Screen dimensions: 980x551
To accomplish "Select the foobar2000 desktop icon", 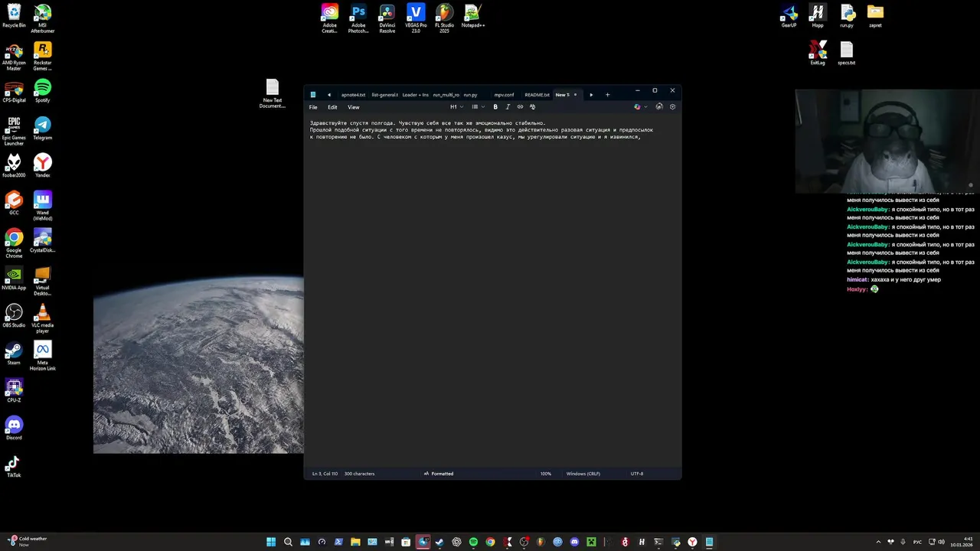I will [14, 166].
